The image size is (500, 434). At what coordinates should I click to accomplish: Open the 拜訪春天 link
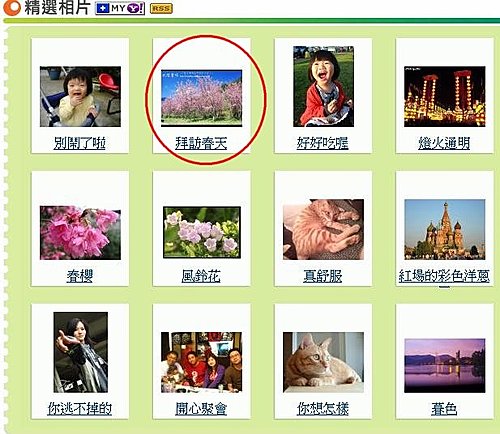click(x=201, y=143)
